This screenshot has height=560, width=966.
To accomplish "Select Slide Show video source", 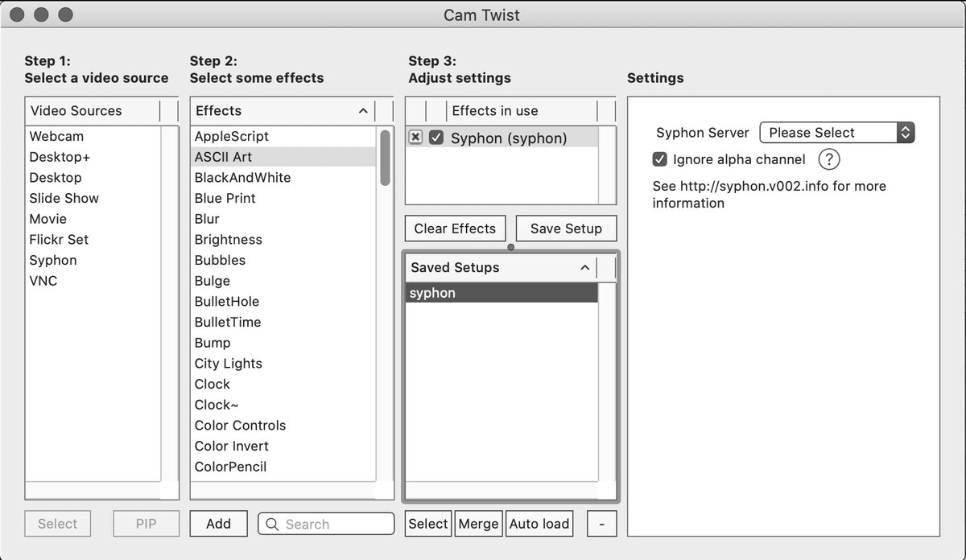I will point(93,199).
